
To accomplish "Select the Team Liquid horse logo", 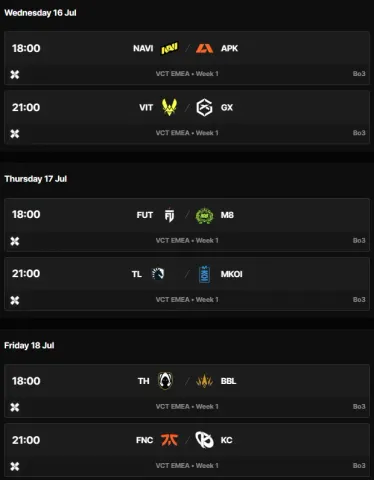I will [158, 274].
